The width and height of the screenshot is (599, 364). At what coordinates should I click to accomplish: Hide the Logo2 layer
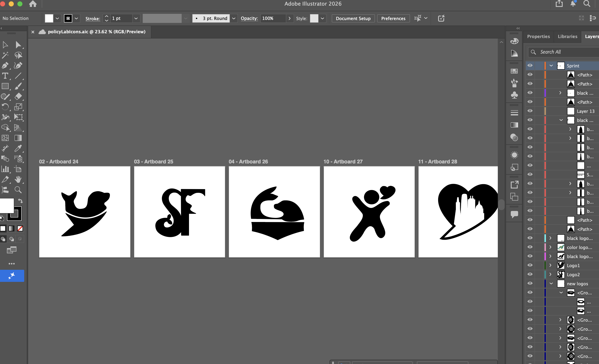pyautogui.click(x=530, y=274)
